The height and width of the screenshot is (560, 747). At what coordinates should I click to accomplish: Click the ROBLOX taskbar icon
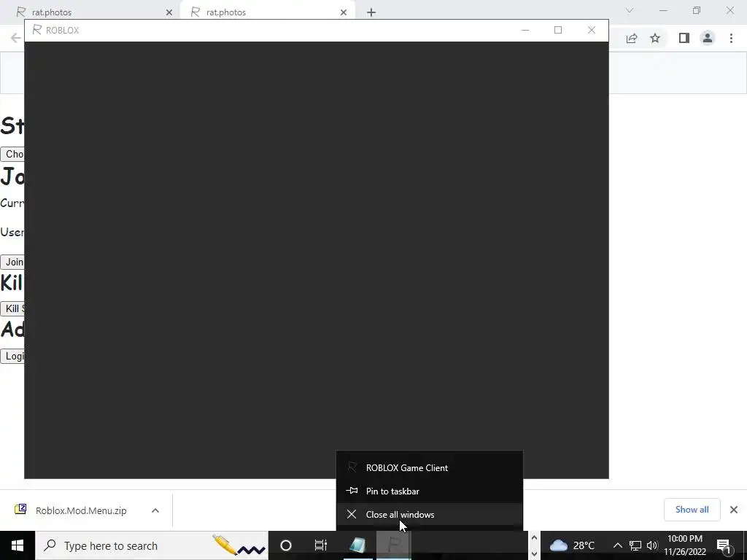coord(394,545)
